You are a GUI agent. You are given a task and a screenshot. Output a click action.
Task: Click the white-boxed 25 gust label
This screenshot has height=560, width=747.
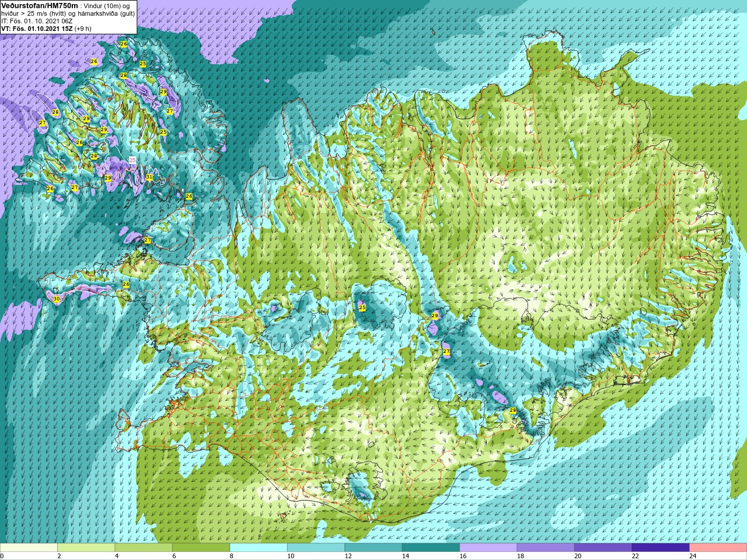click(132, 160)
